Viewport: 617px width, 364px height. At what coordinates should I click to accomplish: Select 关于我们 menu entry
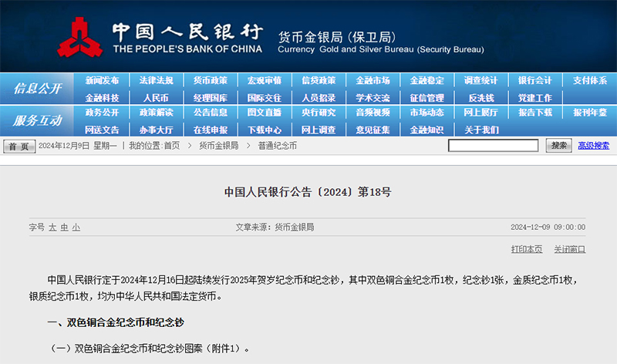(x=480, y=130)
